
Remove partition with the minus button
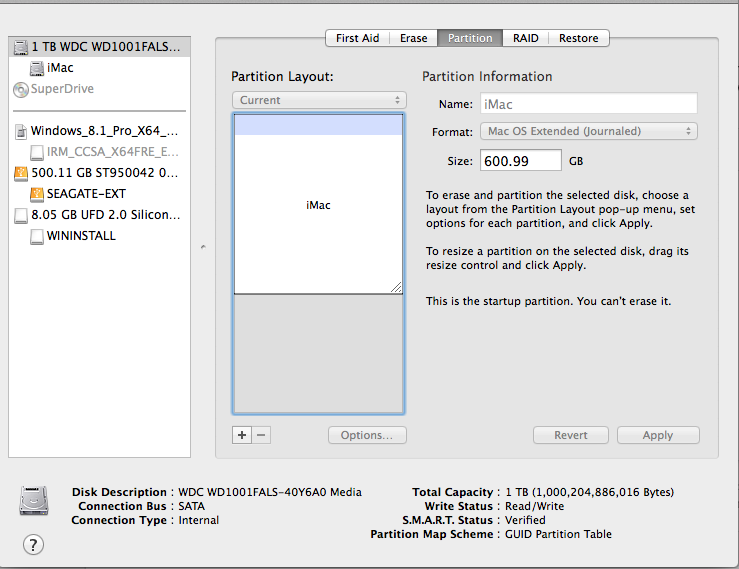(262, 435)
